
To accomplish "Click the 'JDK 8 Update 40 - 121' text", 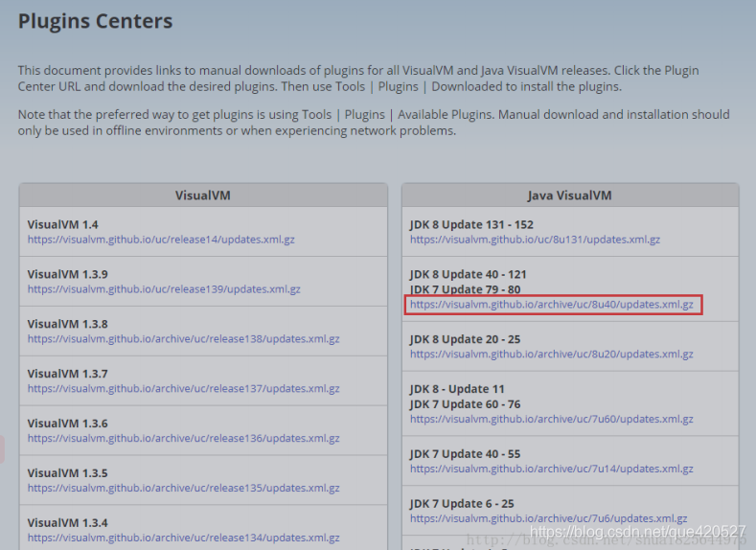I will [x=469, y=274].
